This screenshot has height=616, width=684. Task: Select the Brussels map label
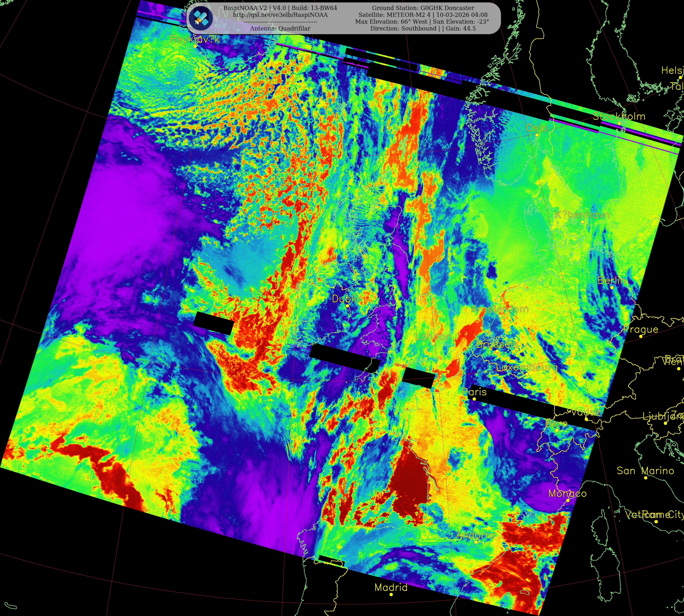[x=497, y=344]
